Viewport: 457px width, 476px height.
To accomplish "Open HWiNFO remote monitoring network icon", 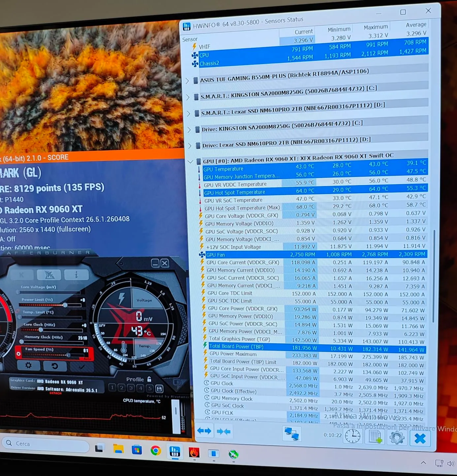I will point(292,433).
